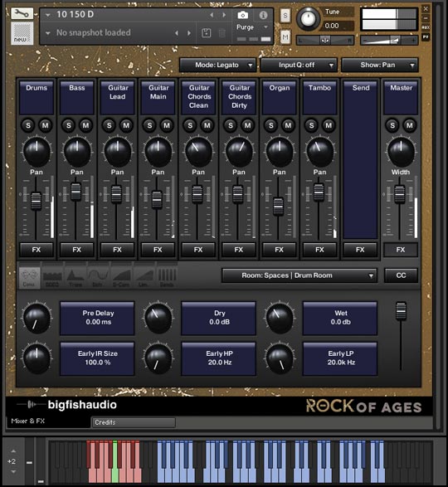Screen dimensions: 448x487
Task: Select the S-Com compressor effect icon
Action: (x=121, y=278)
